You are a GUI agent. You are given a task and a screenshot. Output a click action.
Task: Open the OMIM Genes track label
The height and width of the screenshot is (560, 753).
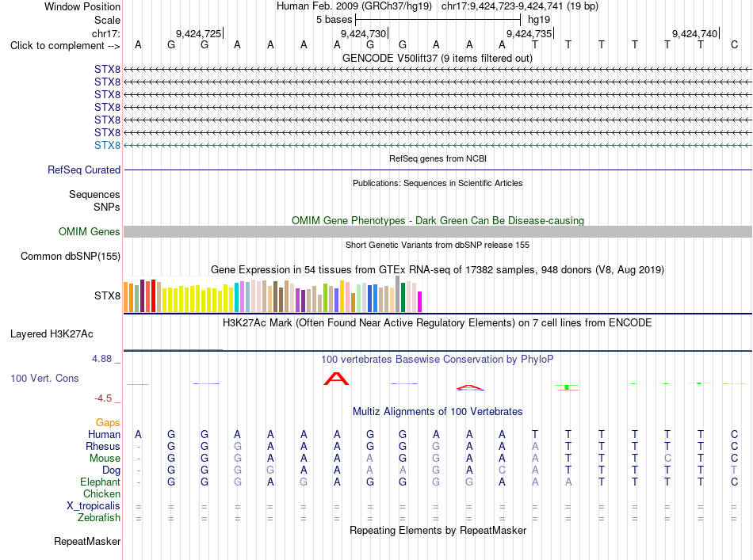(90, 232)
